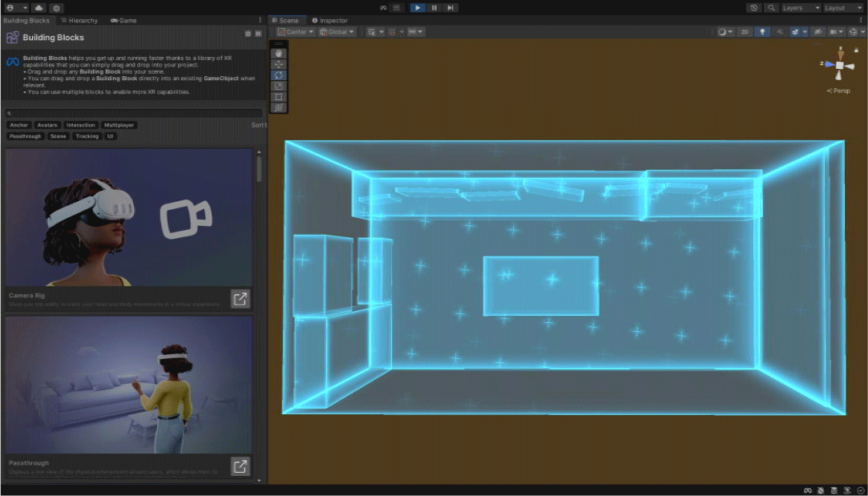Filter blocks by the Tracking tag
The image size is (868, 496).
coord(87,136)
